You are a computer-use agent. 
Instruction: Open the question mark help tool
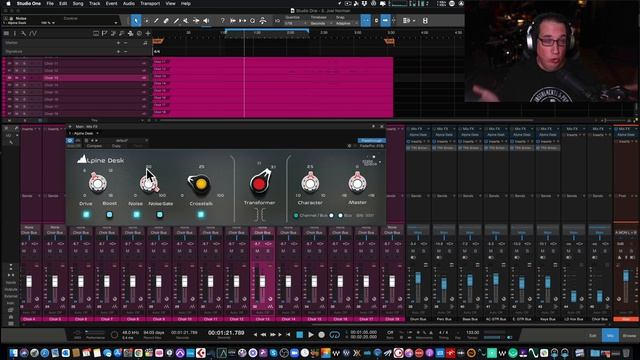pyautogui.click(x=222, y=20)
